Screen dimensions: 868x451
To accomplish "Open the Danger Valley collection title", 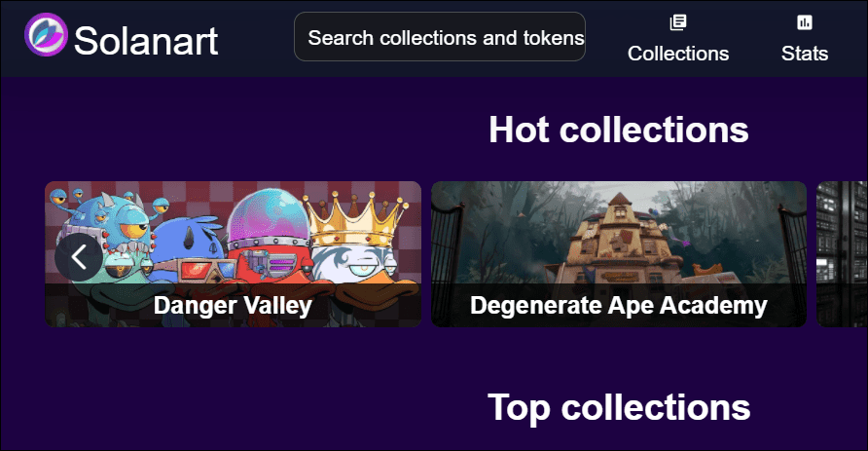I will coord(233,305).
